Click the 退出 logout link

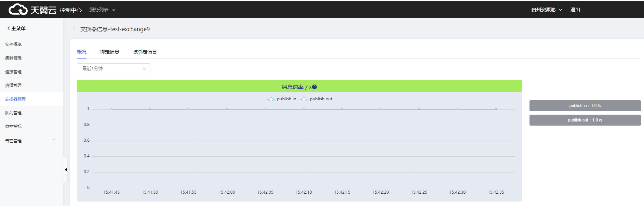[x=575, y=10]
